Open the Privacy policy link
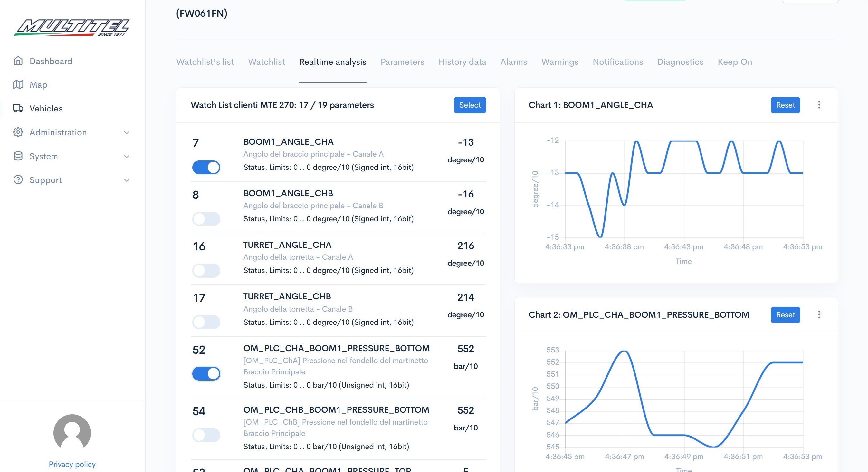 72,464
